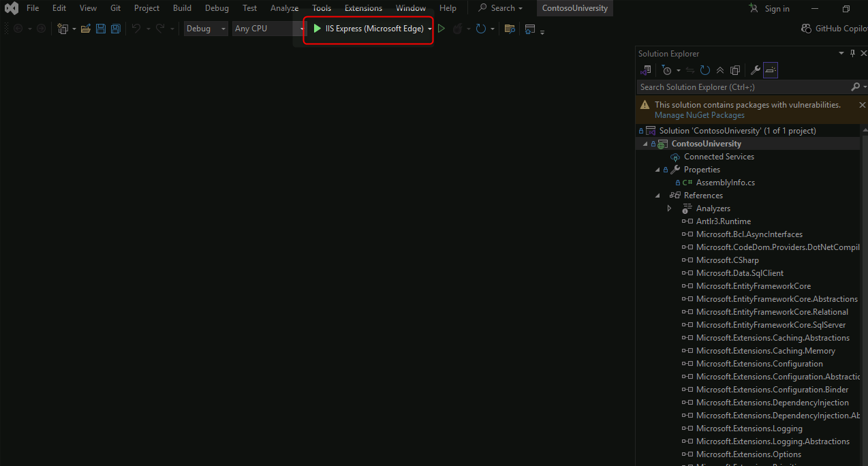Open the New Project dropdown arrow
Viewport: 868px width, 466px height.
coord(74,29)
